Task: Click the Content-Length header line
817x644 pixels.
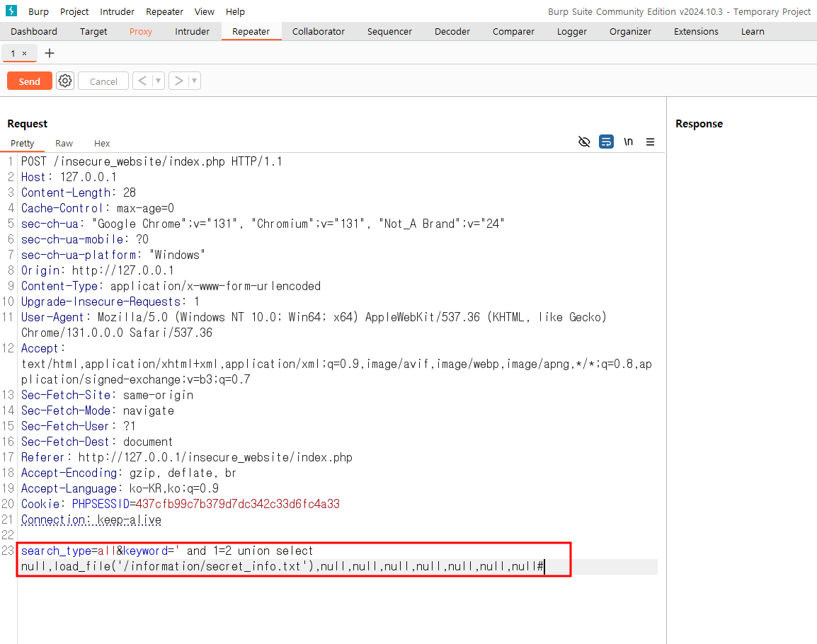Action: click(78, 192)
